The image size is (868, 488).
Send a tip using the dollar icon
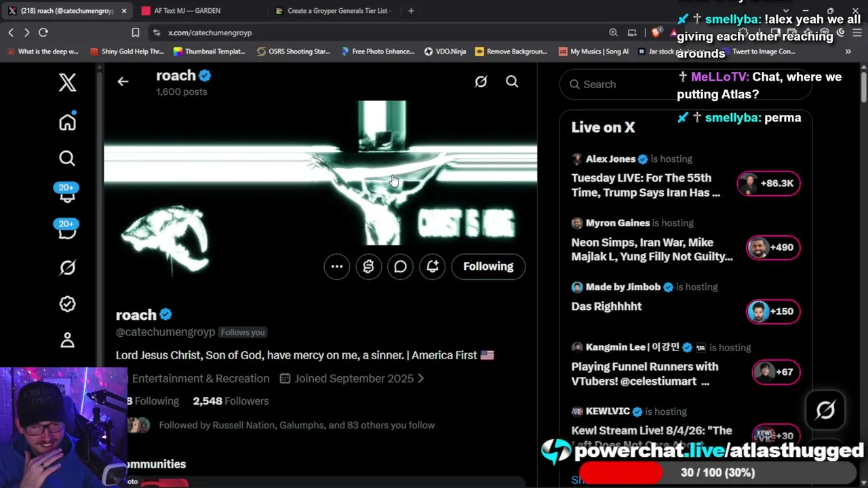369,266
